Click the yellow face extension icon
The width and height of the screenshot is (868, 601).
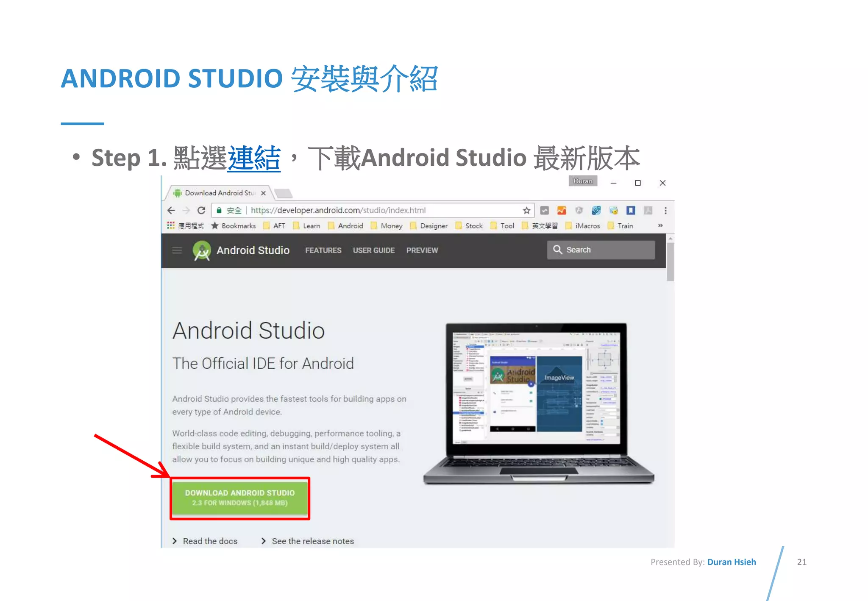point(613,210)
